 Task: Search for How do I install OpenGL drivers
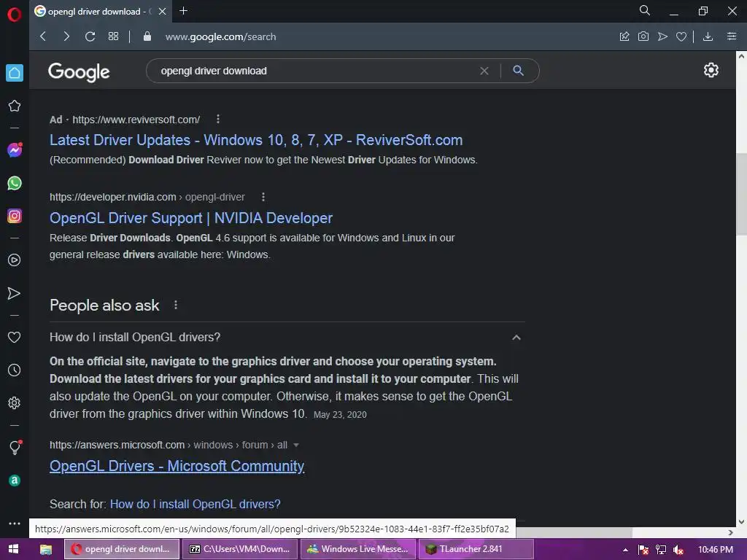point(196,504)
